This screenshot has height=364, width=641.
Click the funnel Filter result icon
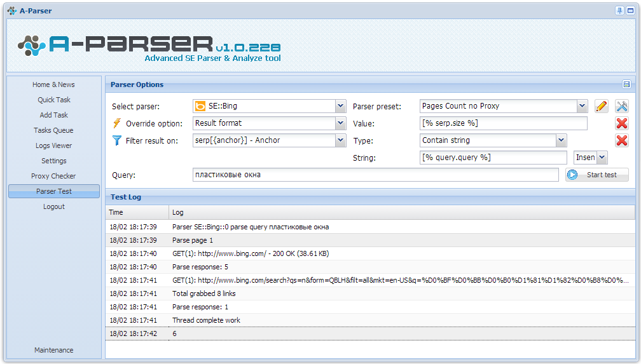tap(117, 140)
